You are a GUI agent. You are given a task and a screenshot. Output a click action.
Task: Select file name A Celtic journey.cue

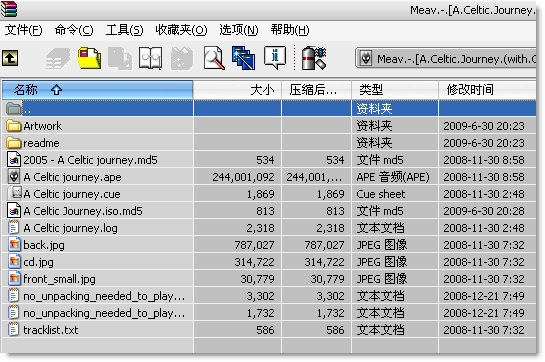click(72, 194)
